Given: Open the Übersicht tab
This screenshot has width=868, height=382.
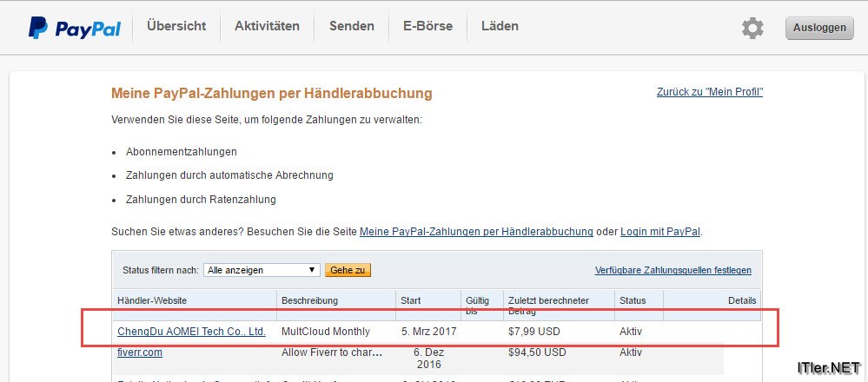Looking at the screenshot, I should click(x=176, y=26).
